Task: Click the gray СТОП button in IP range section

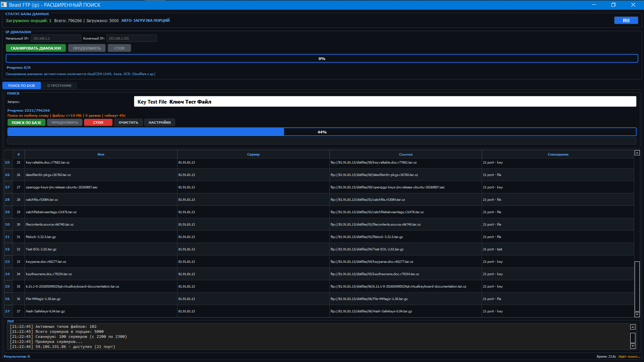Action: pyautogui.click(x=119, y=48)
